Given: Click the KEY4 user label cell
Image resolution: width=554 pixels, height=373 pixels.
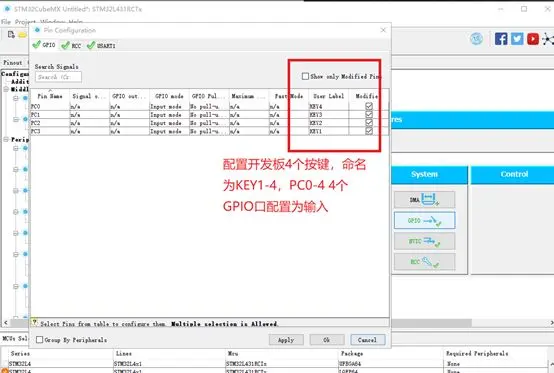Looking at the screenshot, I should click(x=329, y=106).
